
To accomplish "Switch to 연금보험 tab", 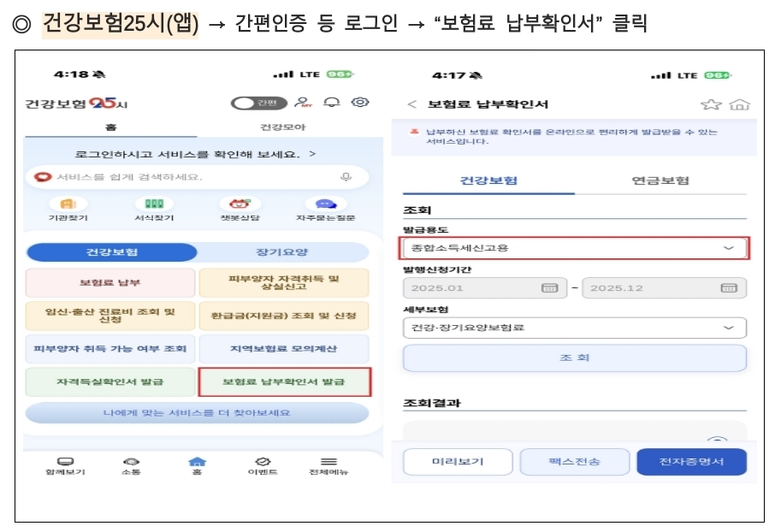I will point(660,180).
